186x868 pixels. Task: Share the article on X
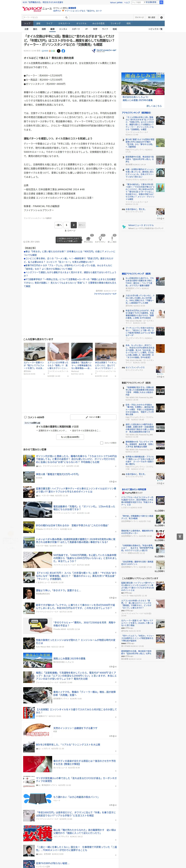pyautogui.click(x=58, y=51)
